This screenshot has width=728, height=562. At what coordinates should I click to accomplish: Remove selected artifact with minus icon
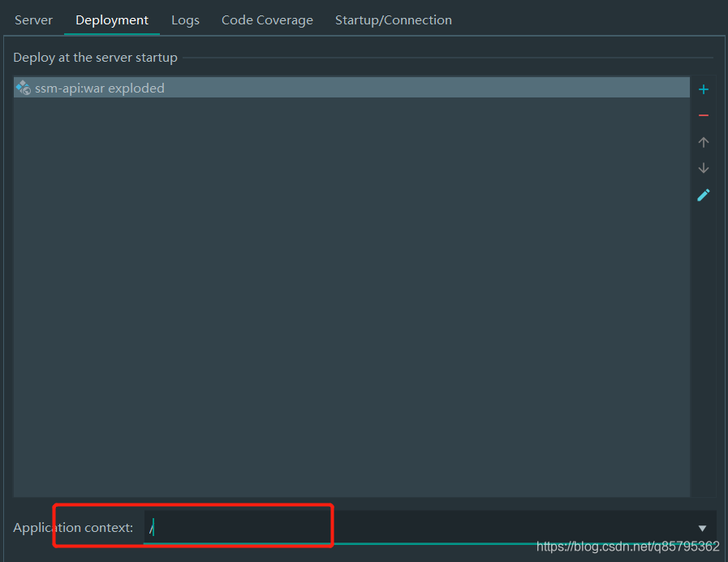click(x=704, y=115)
